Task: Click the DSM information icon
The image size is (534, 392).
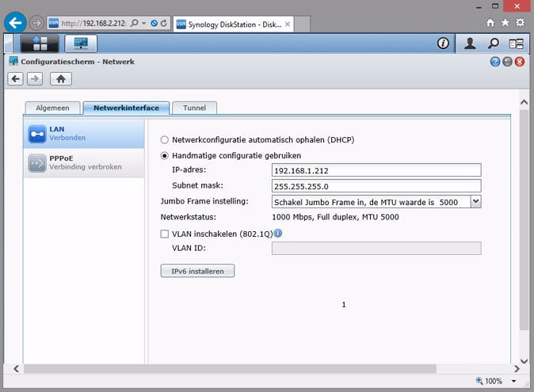Action: click(443, 44)
